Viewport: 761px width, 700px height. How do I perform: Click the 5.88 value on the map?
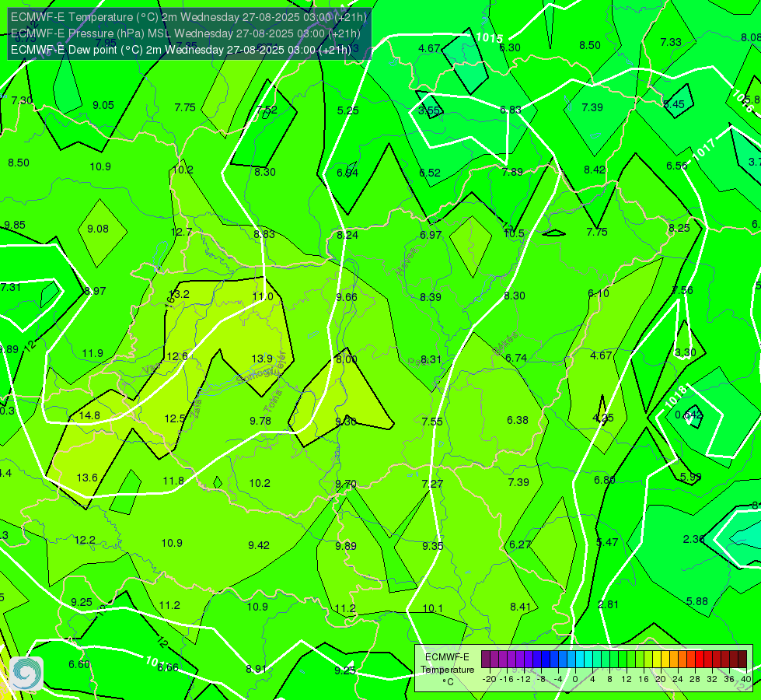(x=697, y=601)
